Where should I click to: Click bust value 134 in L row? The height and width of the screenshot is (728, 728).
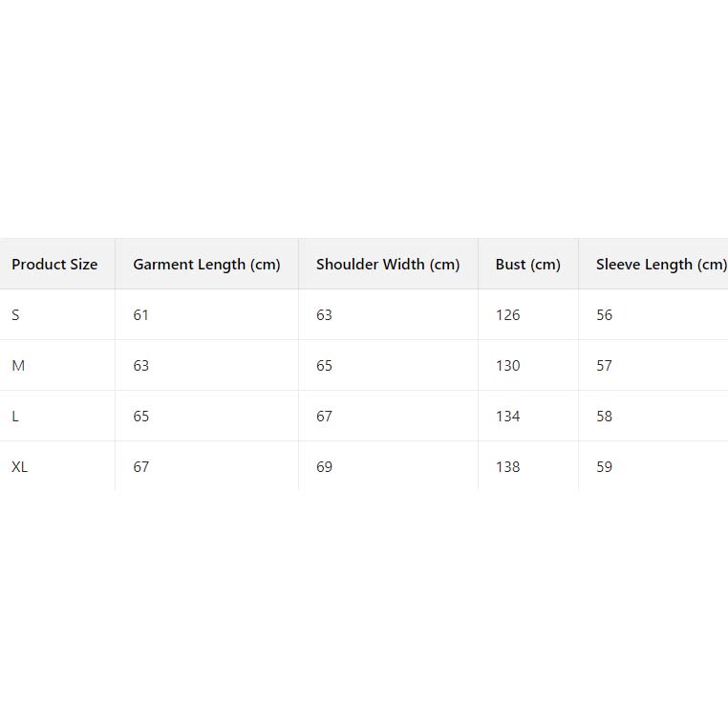point(508,417)
